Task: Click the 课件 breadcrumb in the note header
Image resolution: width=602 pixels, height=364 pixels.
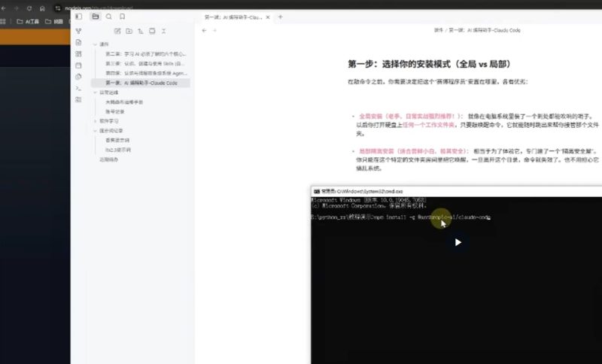Action: click(439, 30)
